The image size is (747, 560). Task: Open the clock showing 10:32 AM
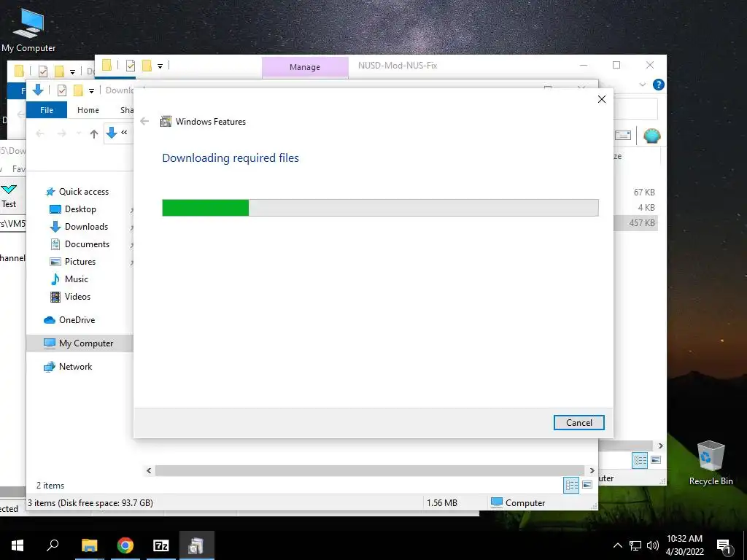click(684, 545)
